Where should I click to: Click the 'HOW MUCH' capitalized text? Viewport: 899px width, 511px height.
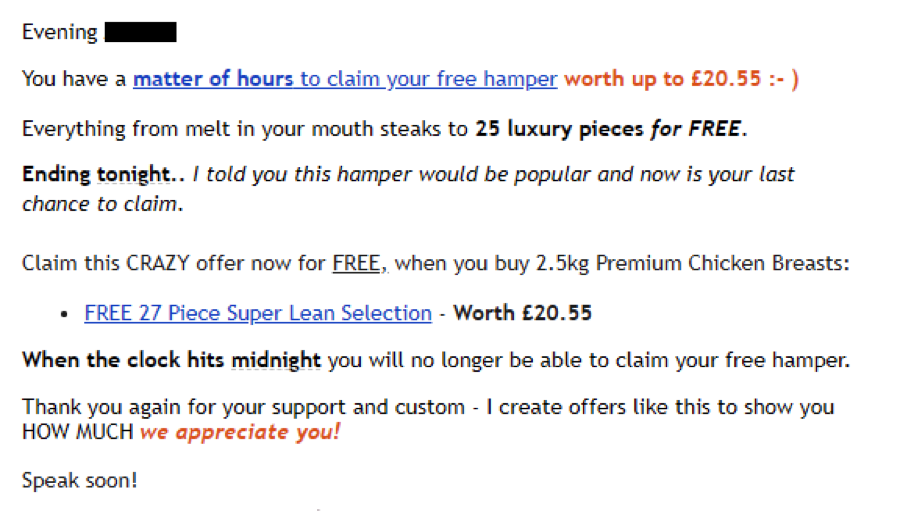click(x=77, y=432)
